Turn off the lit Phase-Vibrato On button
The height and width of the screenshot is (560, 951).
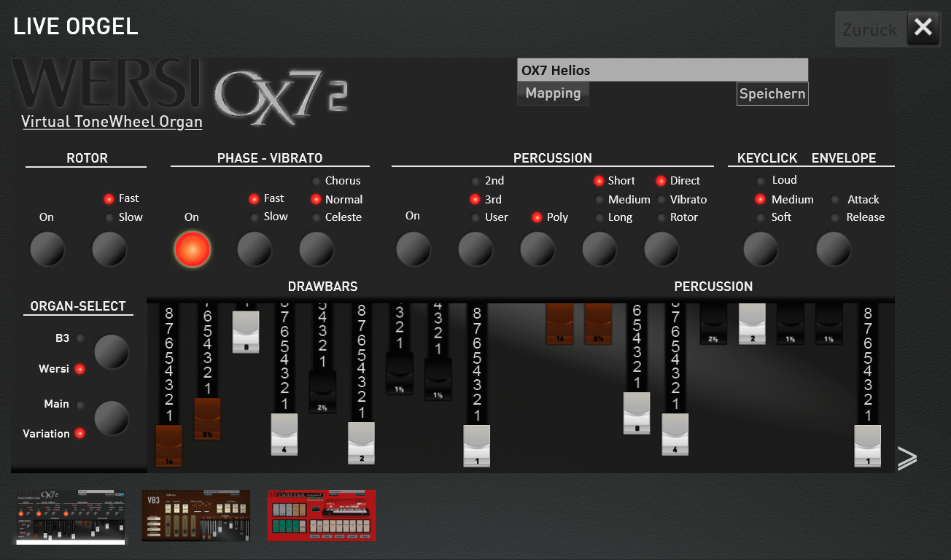(193, 250)
